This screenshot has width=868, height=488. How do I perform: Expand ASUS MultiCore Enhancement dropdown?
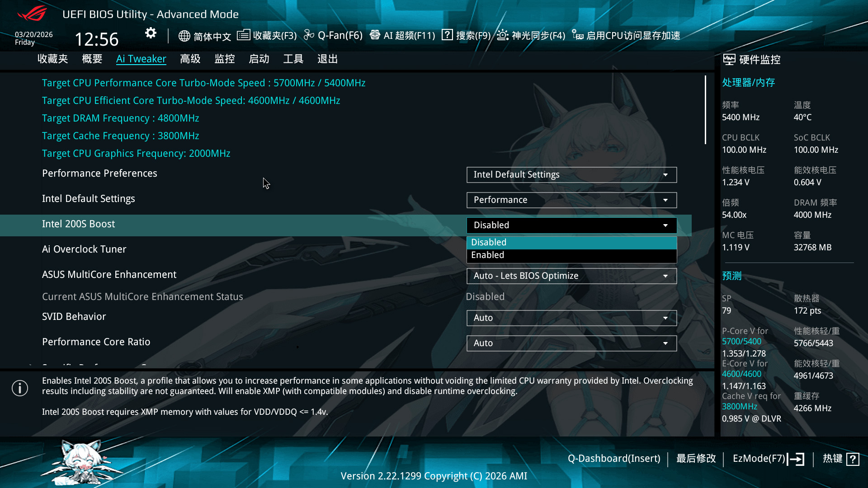click(x=571, y=276)
